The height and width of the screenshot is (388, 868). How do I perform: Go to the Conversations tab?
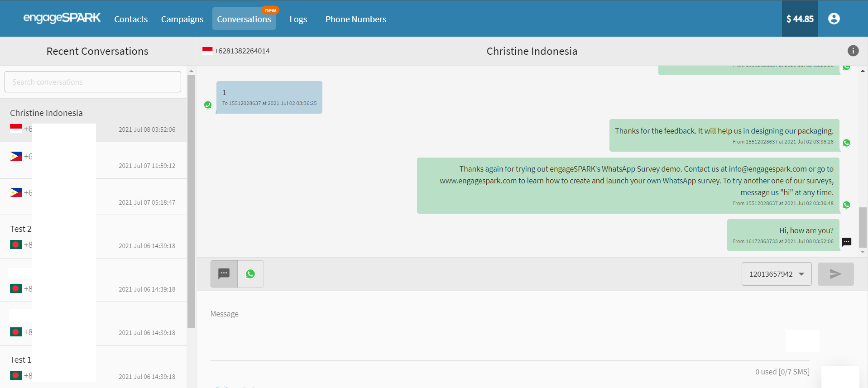click(x=244, y=19)
